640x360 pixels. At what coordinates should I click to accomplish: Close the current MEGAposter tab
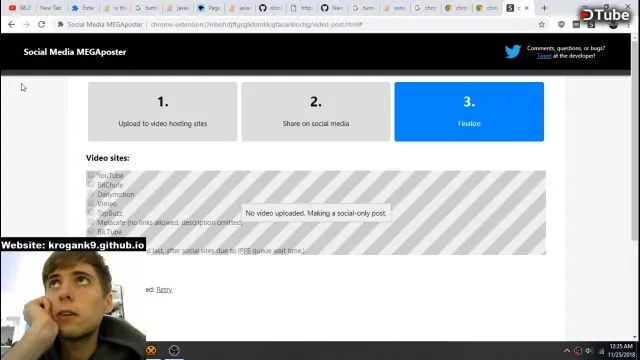coord(527,8)
